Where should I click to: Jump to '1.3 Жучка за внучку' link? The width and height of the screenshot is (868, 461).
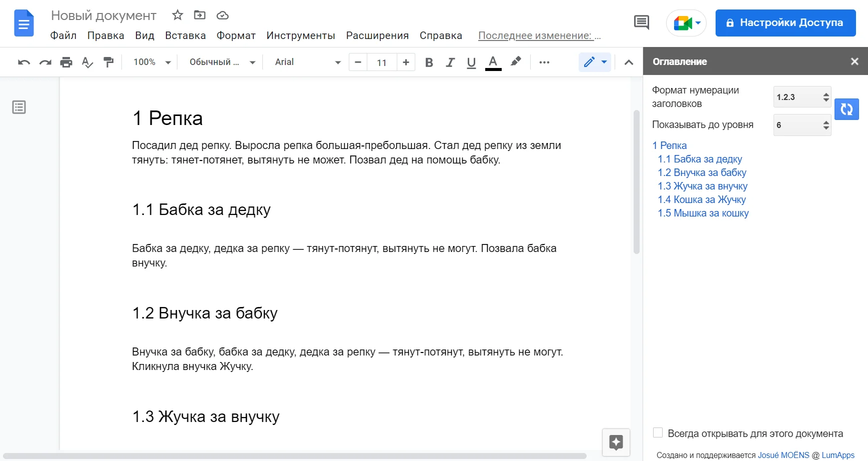pyautogui.click(x=702, y=186)
